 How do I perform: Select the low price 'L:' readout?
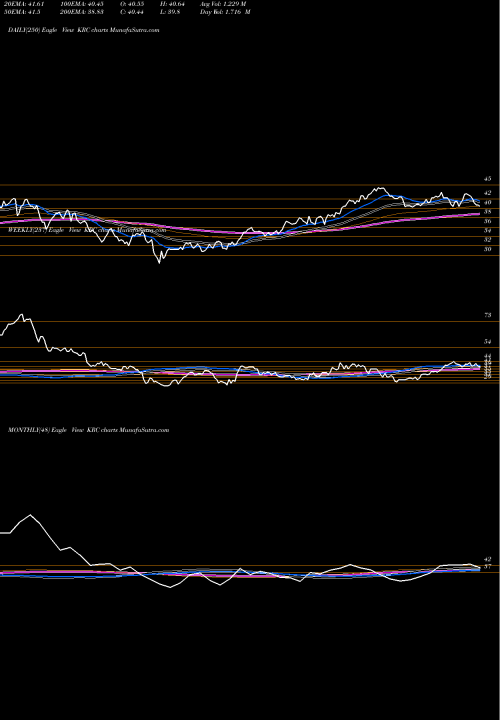(x=170, y=12)
